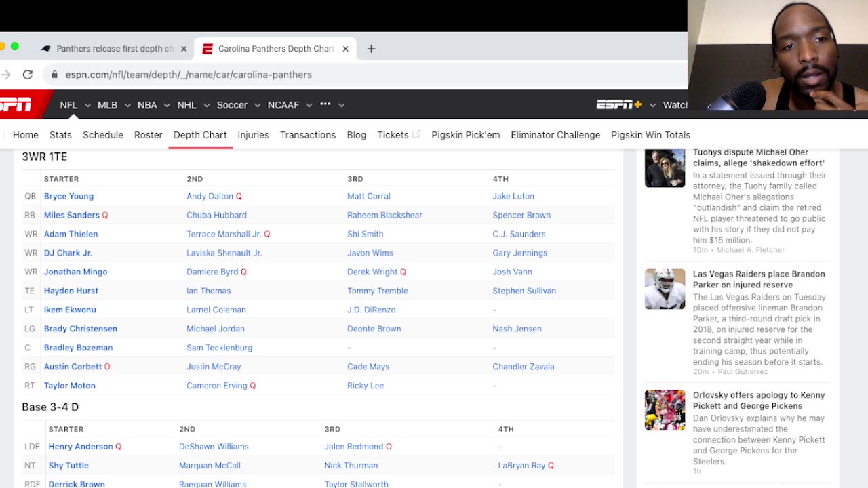
Task: Open the Roster team tab
Action: [149, 135]
